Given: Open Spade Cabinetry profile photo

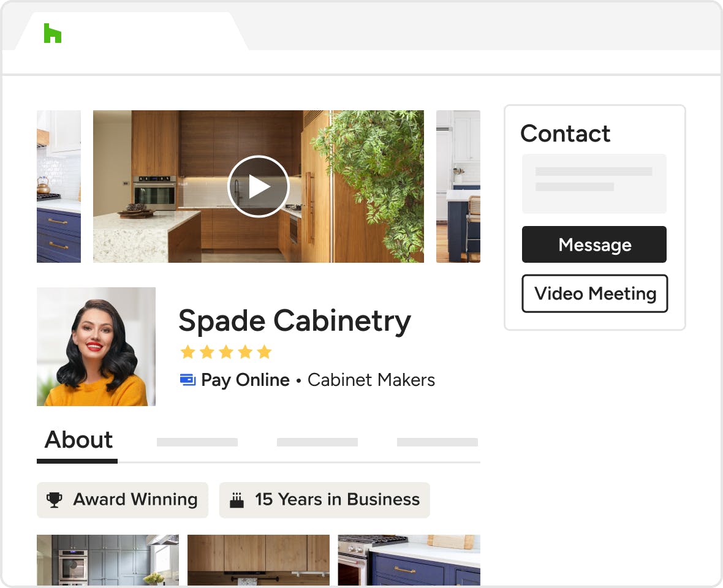Looking at the screenshot, I should click(x=96, y=347).
